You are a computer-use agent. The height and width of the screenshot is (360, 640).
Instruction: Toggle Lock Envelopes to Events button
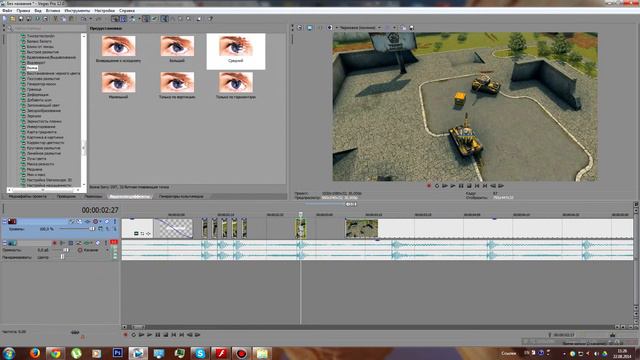point(146,19)
